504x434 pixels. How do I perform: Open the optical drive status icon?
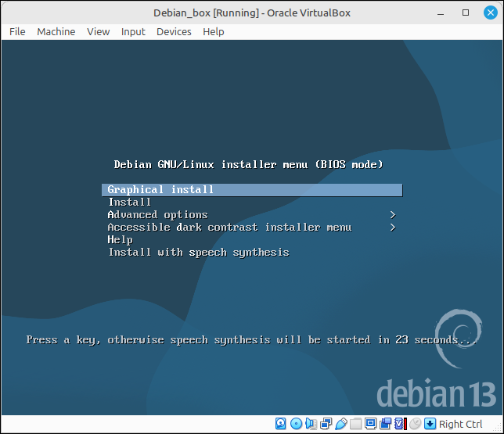point(296,424)
